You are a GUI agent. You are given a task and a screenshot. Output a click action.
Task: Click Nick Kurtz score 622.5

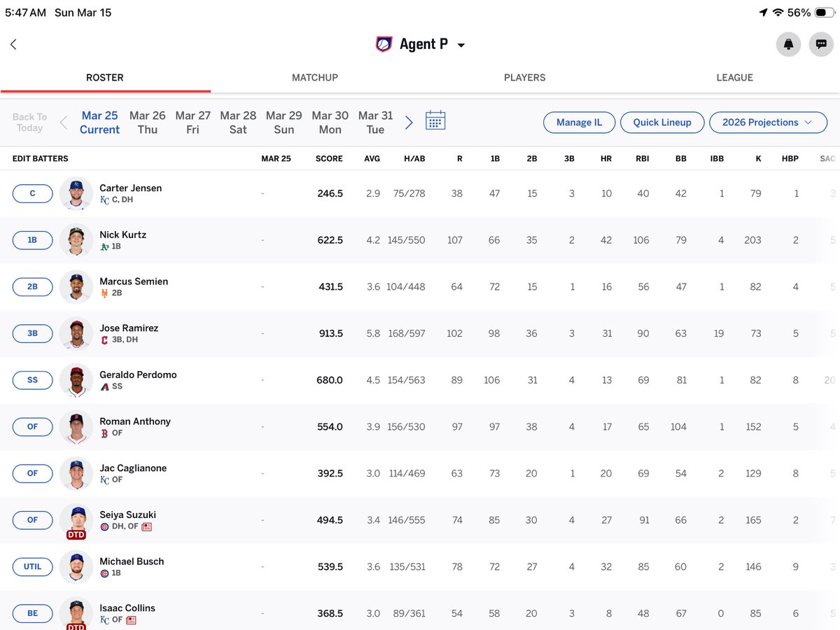(330, 240)
